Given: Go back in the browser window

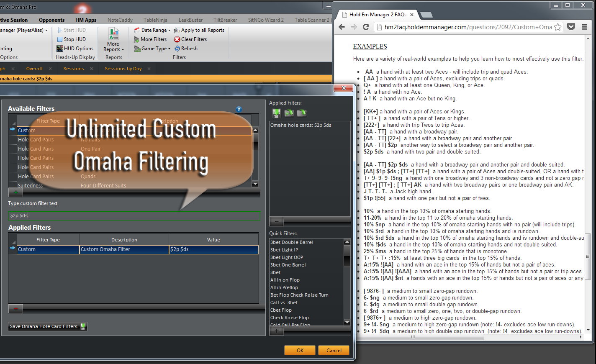Looking at the screenshot, I should pos(342,27).
